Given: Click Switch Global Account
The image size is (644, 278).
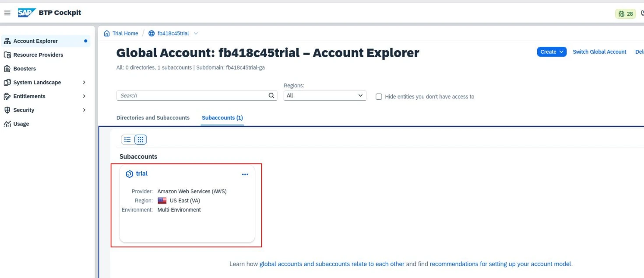Looking at the screenshot, I should (599, 52).
